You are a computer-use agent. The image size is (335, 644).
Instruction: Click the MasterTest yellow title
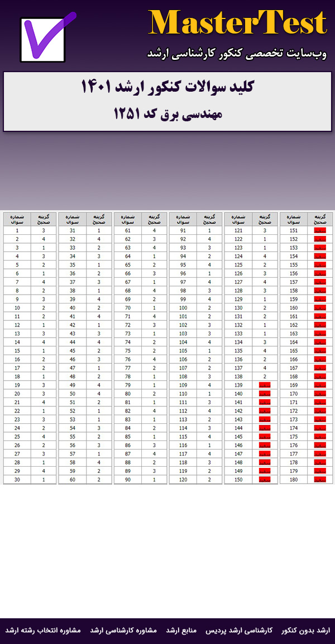click(237, 23)
